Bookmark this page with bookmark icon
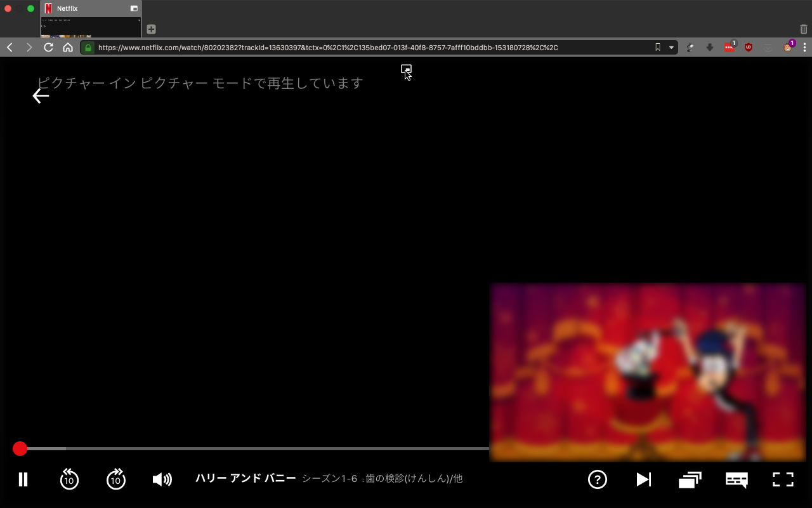This screenshot has width=812, height=508. [x=658, y=48]
